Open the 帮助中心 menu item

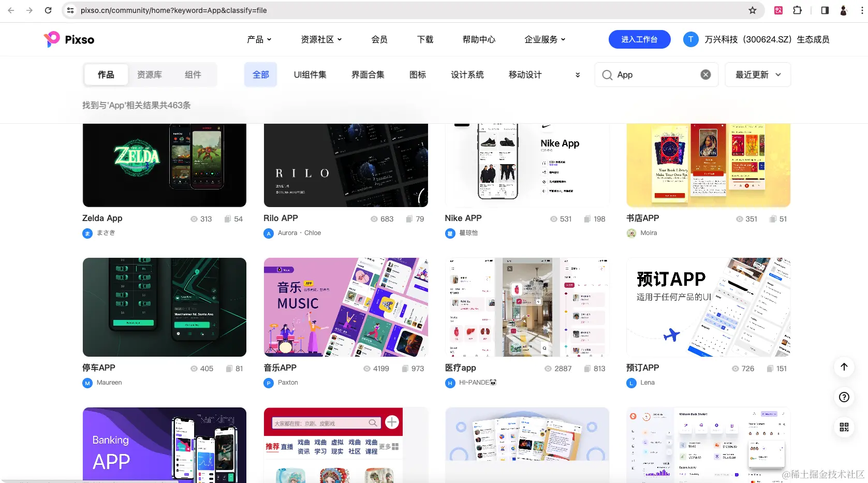(x=479, y=39)
